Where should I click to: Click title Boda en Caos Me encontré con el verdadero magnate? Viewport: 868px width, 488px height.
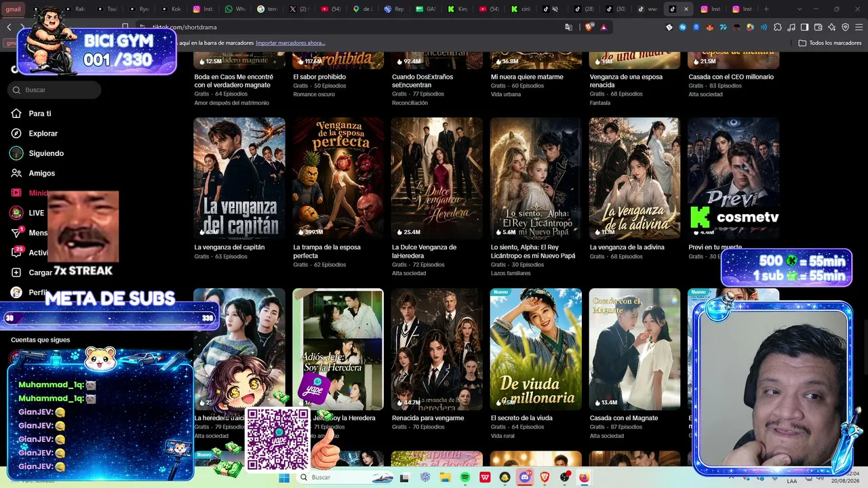pos(234,81)
